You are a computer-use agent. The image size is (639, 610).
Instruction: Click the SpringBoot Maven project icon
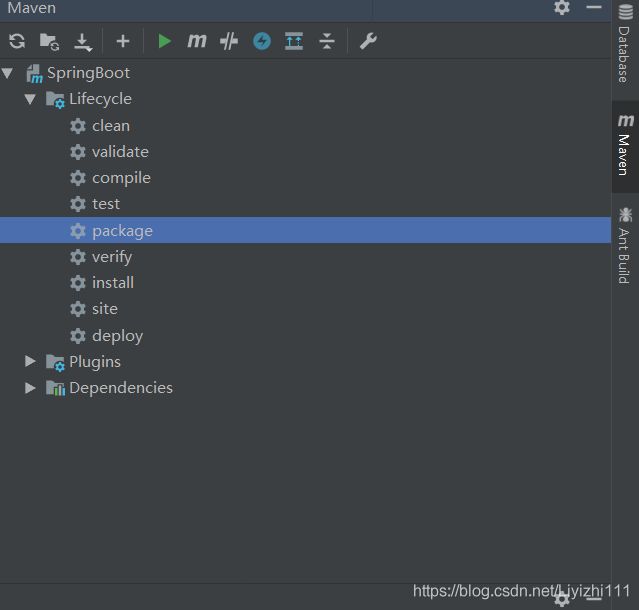(34, 74)
